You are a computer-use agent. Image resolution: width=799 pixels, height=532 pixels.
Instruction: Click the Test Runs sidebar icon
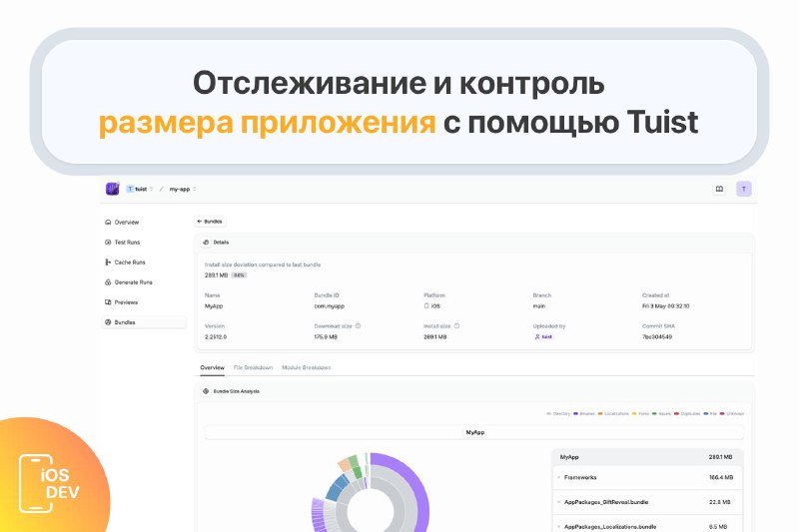108,243
